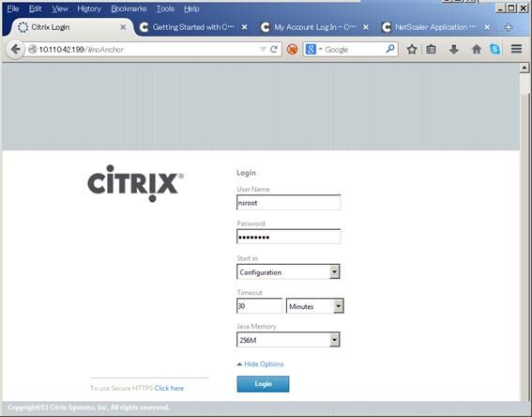Follow the Click here HTTPS link
Image resolution: width=532 pixels, height=417 pixels.
(169, 388)
